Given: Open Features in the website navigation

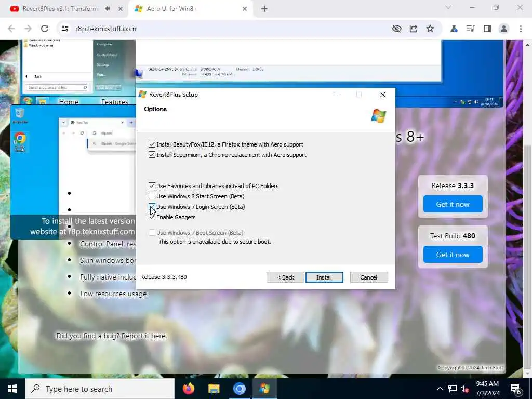Looking at the screenshot, I should pos(115,101).
